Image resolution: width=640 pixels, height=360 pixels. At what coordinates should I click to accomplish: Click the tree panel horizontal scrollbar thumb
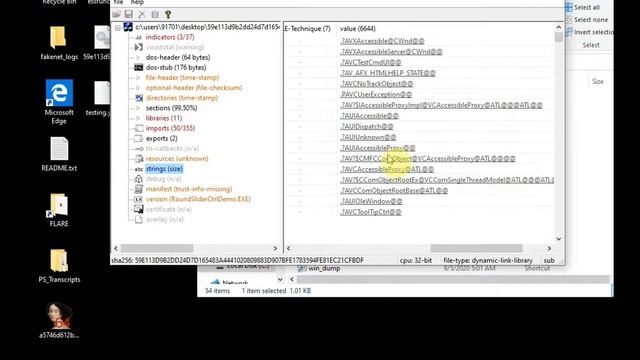[x=157, y=248]
